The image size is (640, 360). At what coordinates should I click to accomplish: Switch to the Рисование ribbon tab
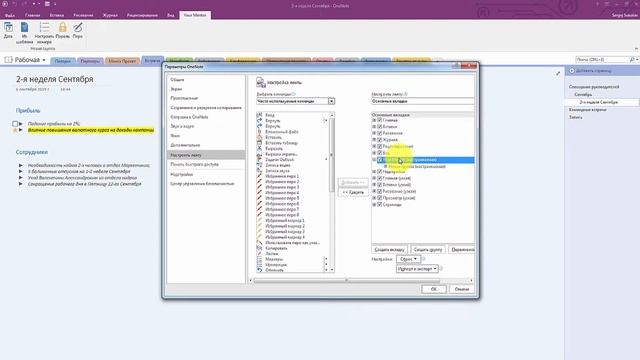(83, 15)
